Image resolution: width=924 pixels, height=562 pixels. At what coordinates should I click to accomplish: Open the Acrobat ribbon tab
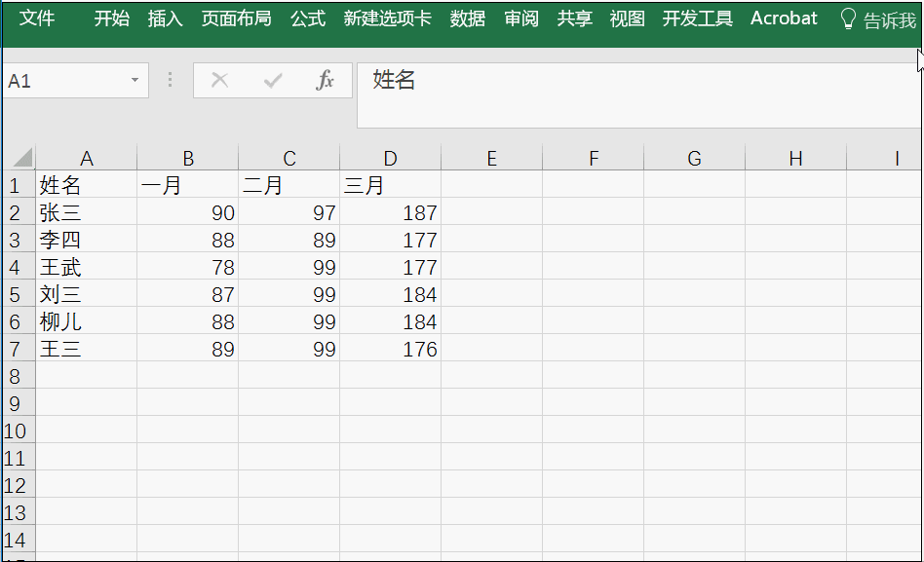pyautogui.click(x=784, y=19)
